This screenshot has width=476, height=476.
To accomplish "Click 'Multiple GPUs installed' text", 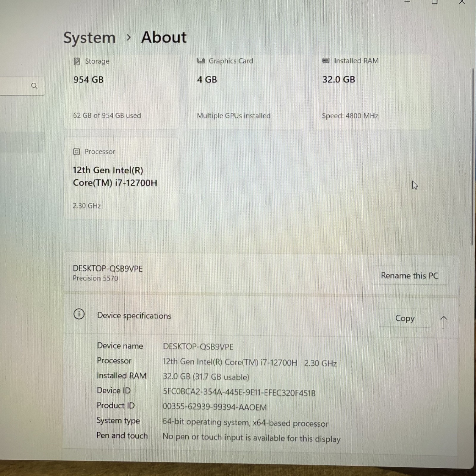I will point(234,116).
